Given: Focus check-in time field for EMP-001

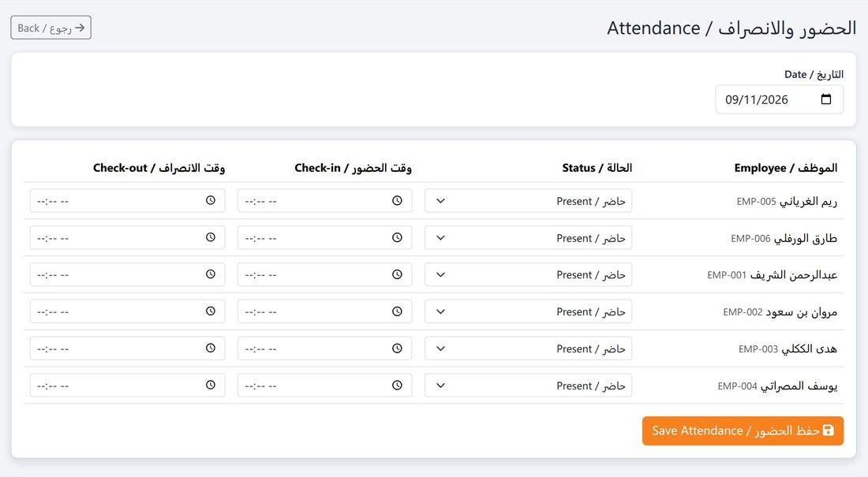Looking at the screenshot, I should (324, 274).
